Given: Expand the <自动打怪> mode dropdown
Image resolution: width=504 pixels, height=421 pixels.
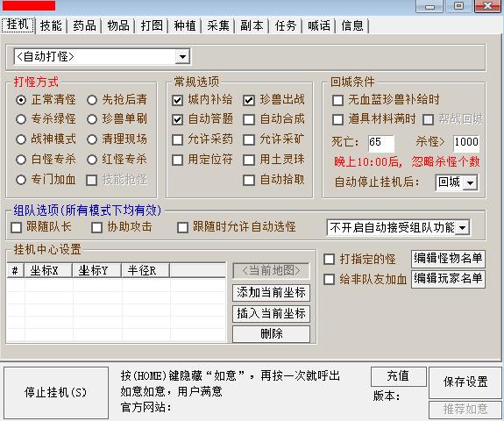Looking at the screenshot, I should 182,57.
